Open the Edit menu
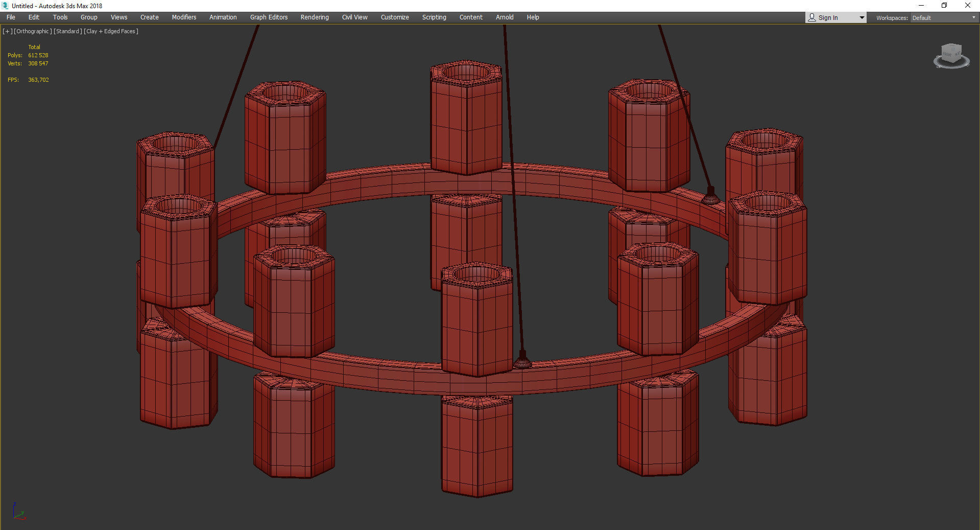 [34, 17]
